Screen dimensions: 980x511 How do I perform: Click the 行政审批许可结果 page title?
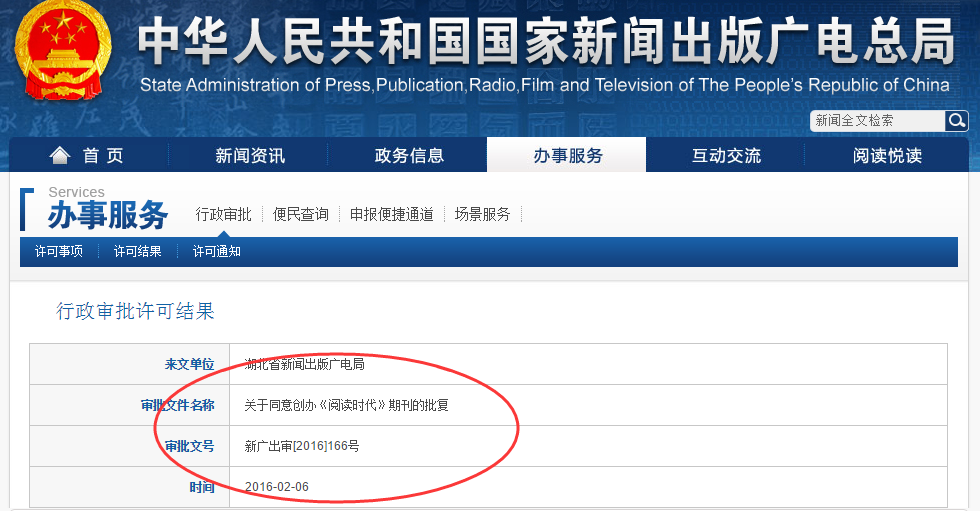tap(135, 310)
